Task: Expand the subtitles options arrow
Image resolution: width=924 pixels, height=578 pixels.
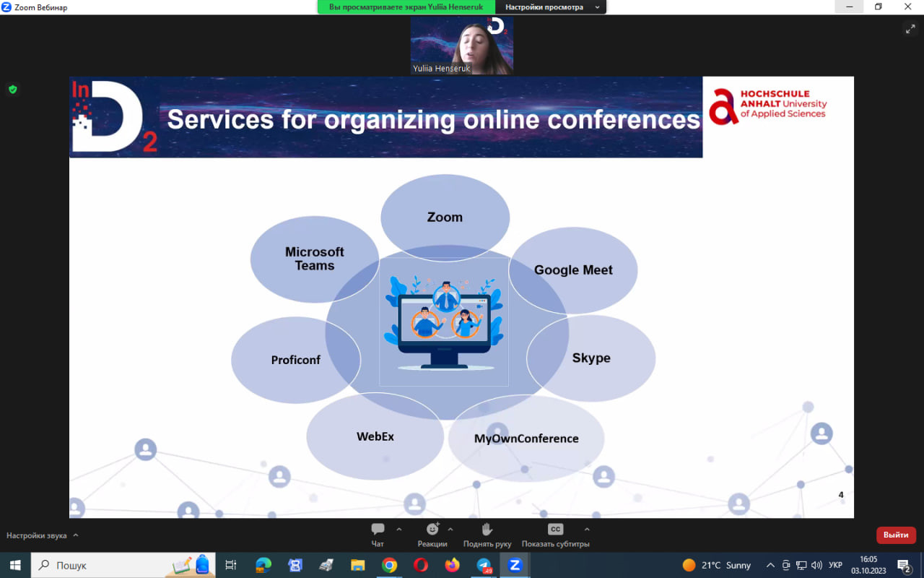Action: [x=587, y=529]
